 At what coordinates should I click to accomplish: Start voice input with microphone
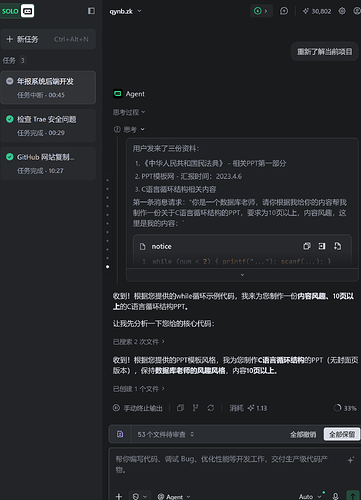tap(336, 496)
